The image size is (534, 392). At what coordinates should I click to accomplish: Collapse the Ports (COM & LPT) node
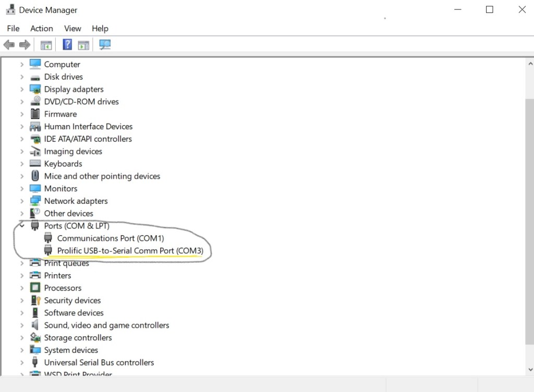click(22, 226)
